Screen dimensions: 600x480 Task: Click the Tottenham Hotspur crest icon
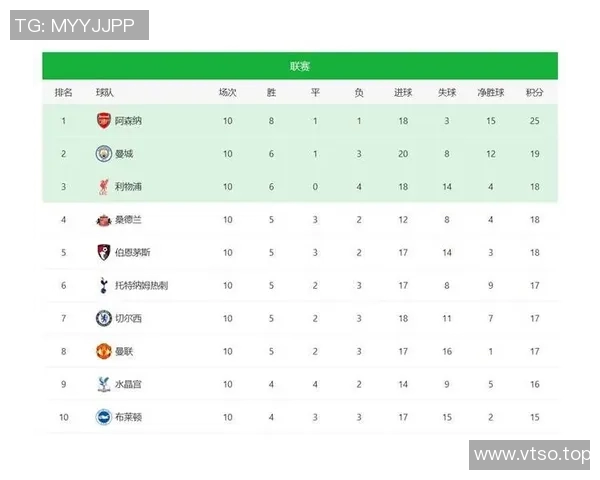point(103,285)
